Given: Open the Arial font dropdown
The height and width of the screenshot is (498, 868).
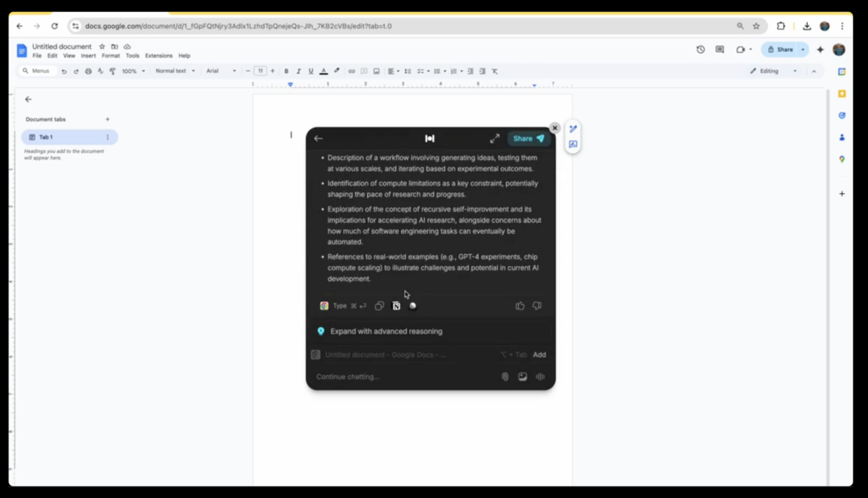Looking at the screenshot, I should (221, 71).
